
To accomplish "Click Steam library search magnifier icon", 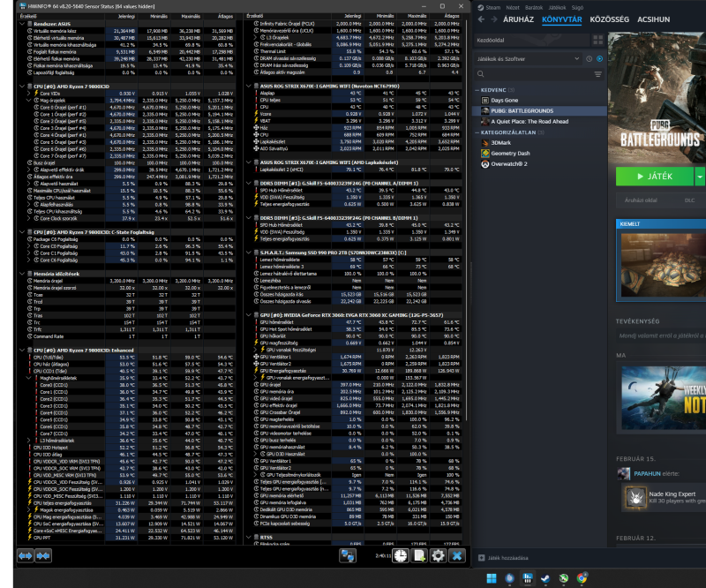I will [481, 74].
